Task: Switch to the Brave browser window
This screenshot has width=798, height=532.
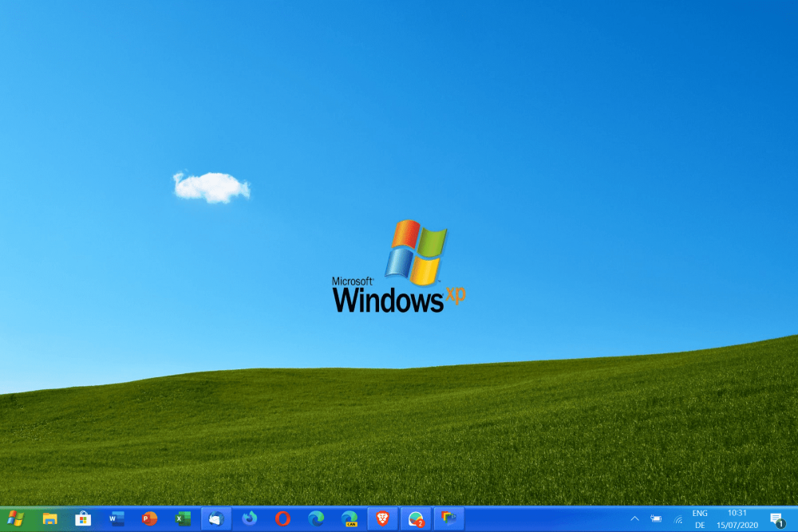Action: (382, 518)
